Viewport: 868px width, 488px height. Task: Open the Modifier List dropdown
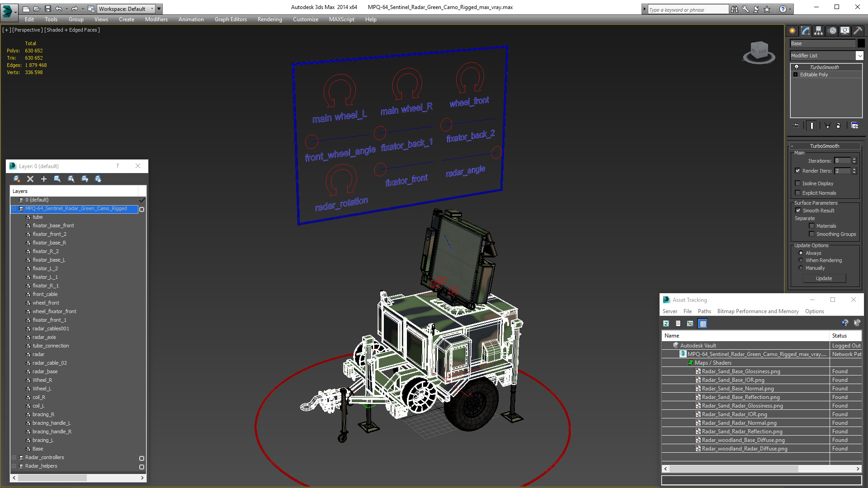point(859,56)
